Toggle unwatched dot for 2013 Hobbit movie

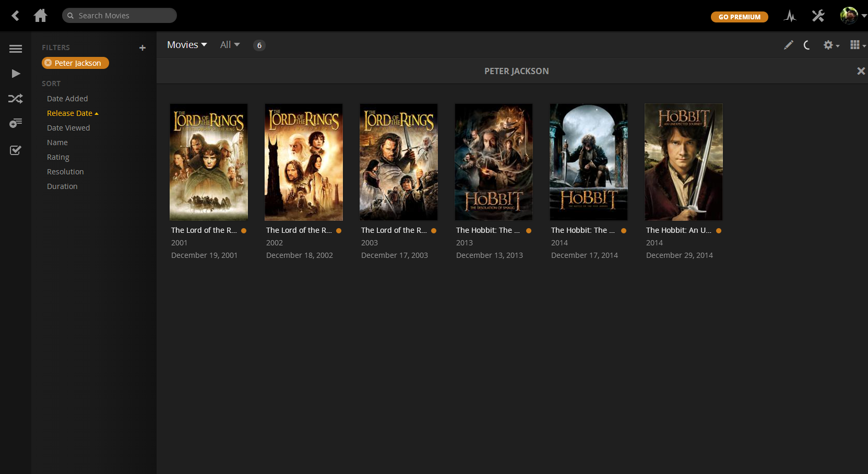tap(529, 231)
